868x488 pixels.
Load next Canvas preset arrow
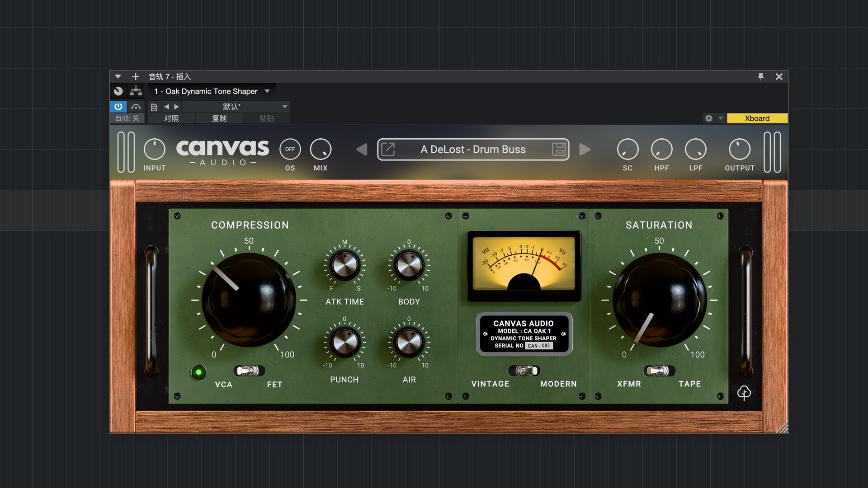point(585,150)
